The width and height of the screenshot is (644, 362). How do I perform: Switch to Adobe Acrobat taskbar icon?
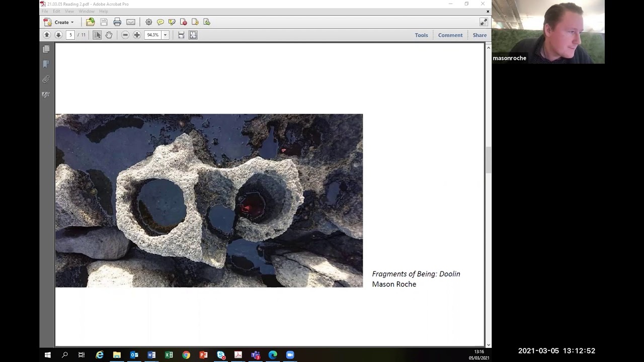pos(238,355)
